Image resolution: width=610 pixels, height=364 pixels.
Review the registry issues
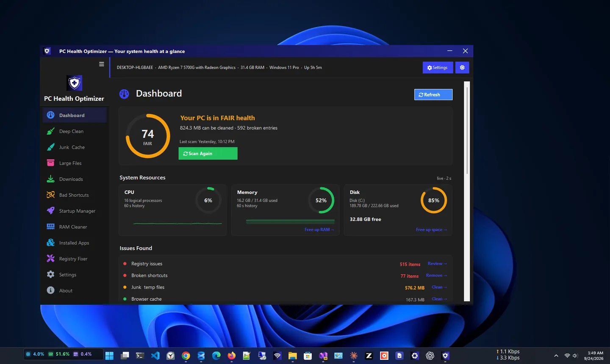(x=437, y=264)
